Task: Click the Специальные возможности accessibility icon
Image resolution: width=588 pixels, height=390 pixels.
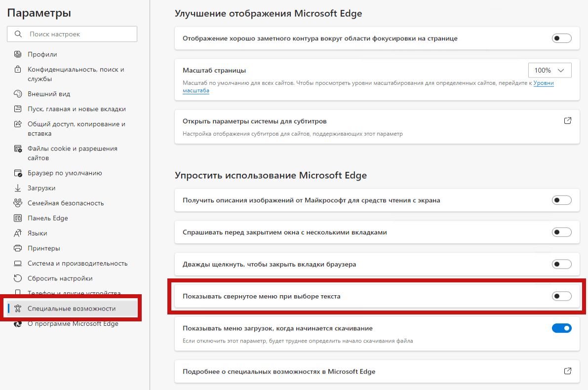Action: (18, 308)
